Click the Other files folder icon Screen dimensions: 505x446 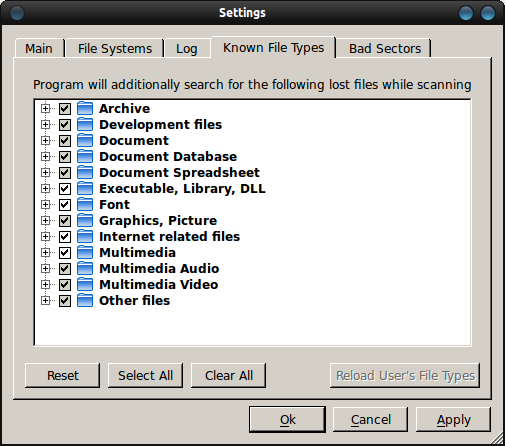click(85, 300)
